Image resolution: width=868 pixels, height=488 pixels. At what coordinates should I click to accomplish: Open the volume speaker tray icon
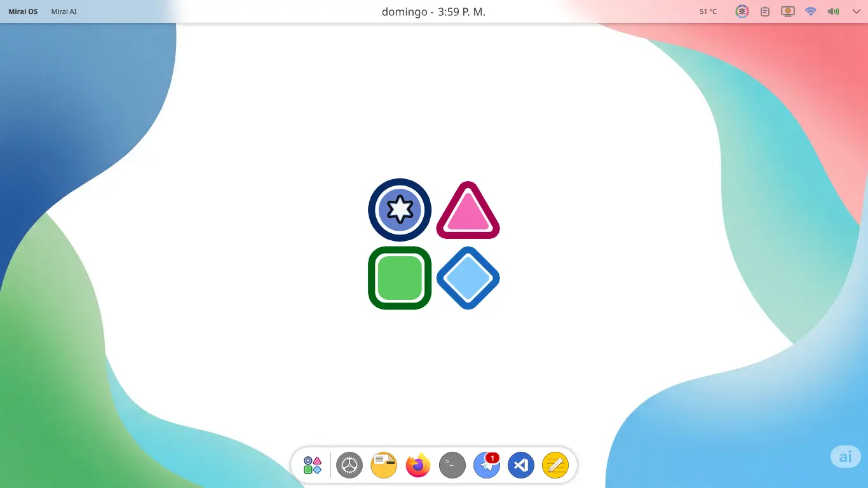(833, 11)
